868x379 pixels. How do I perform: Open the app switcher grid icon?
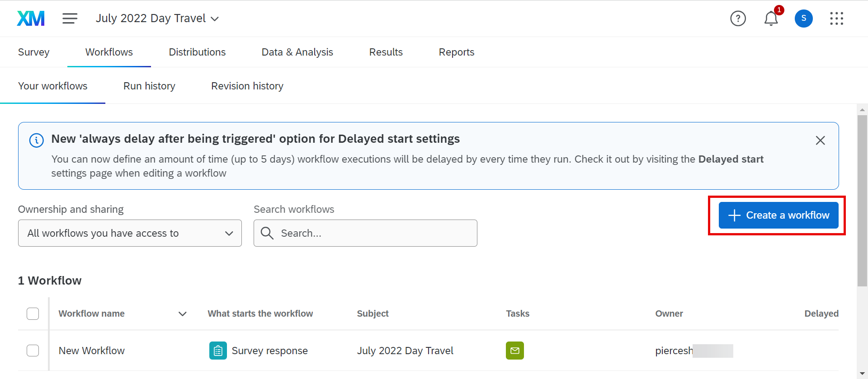(x=836, y=19)
